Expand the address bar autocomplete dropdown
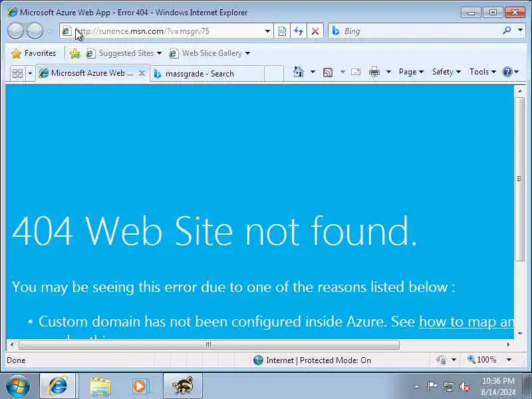The width and height of the screenshot is (532, 399). click(x=267, y=31)
